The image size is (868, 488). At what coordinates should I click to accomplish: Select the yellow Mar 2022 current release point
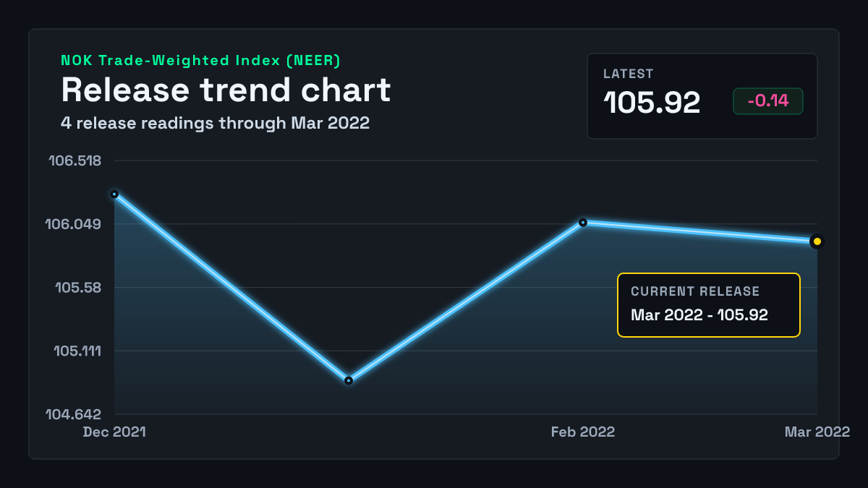(817, 241)
